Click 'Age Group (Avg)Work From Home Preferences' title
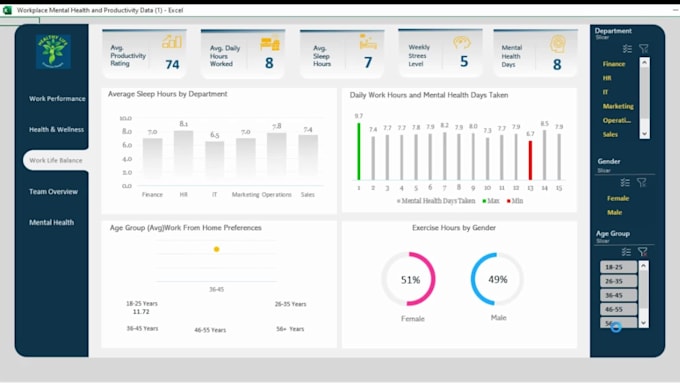Image resolution: width=680 pixels, height=383 pixels. (186, 228)
